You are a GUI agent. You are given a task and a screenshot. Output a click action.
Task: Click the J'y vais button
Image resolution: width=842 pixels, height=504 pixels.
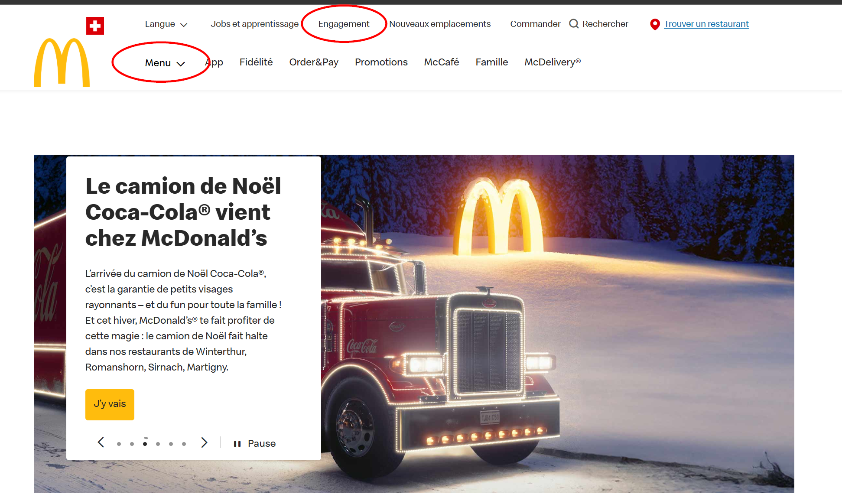pyautogui.click(x=110, y=404)
